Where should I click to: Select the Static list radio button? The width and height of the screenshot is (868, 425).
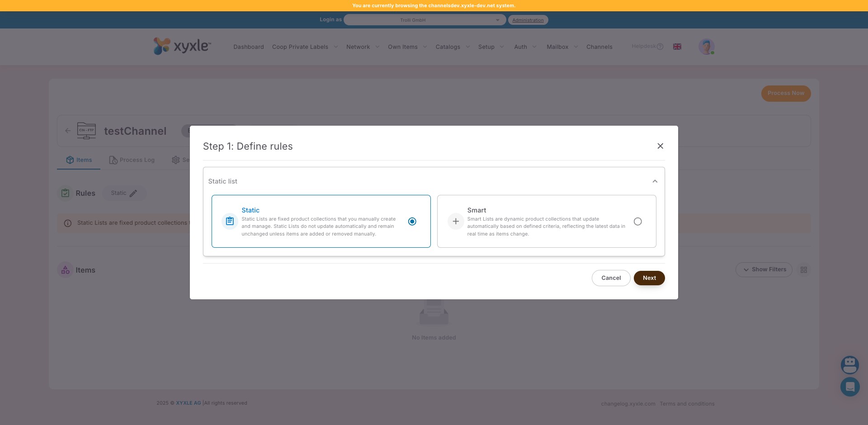pos(412,222)
